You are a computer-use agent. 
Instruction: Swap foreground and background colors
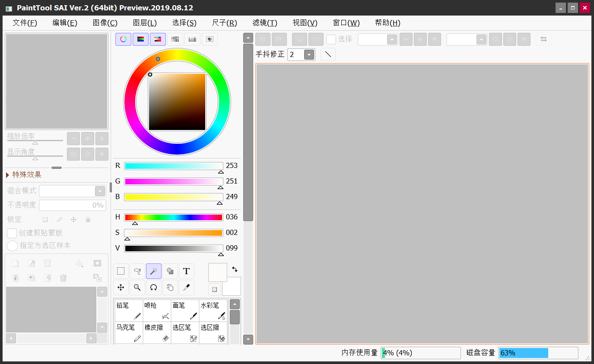coord(235,269)
